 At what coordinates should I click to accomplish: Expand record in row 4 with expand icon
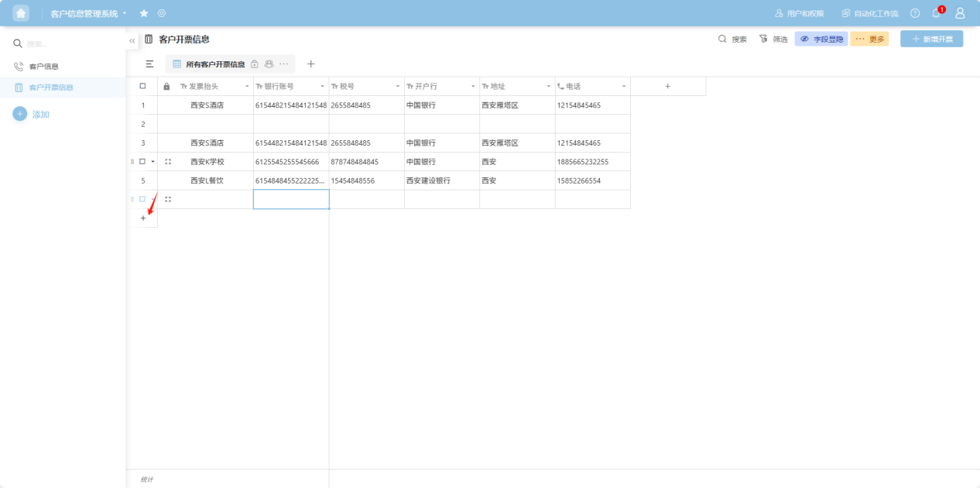click(x=168, y=162)
